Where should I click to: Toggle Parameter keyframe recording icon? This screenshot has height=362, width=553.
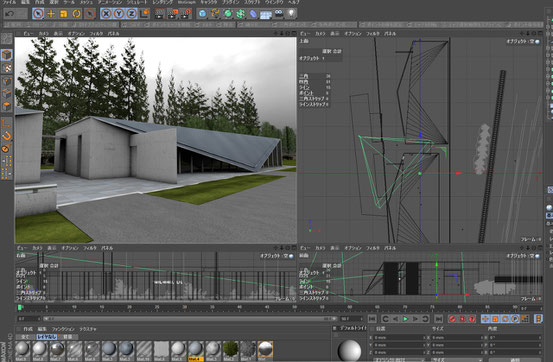coord(515,319)
